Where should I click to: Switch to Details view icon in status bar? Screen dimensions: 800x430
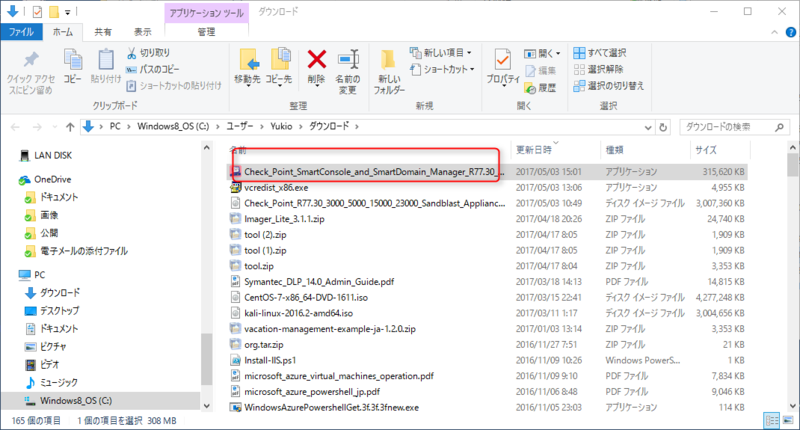click(x=771, y=420)
